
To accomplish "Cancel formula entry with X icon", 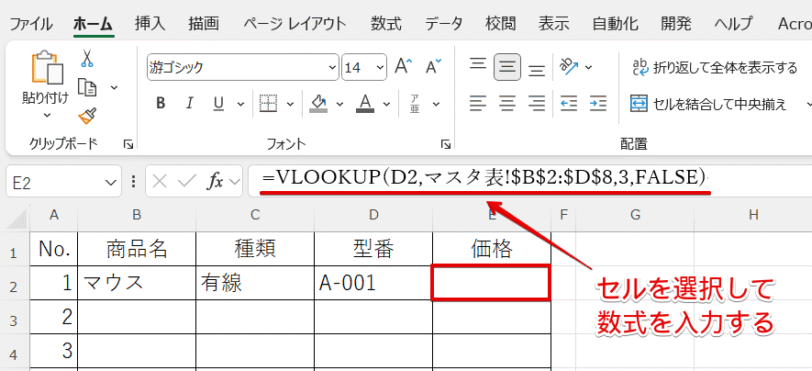I will [x=161, y=182].
